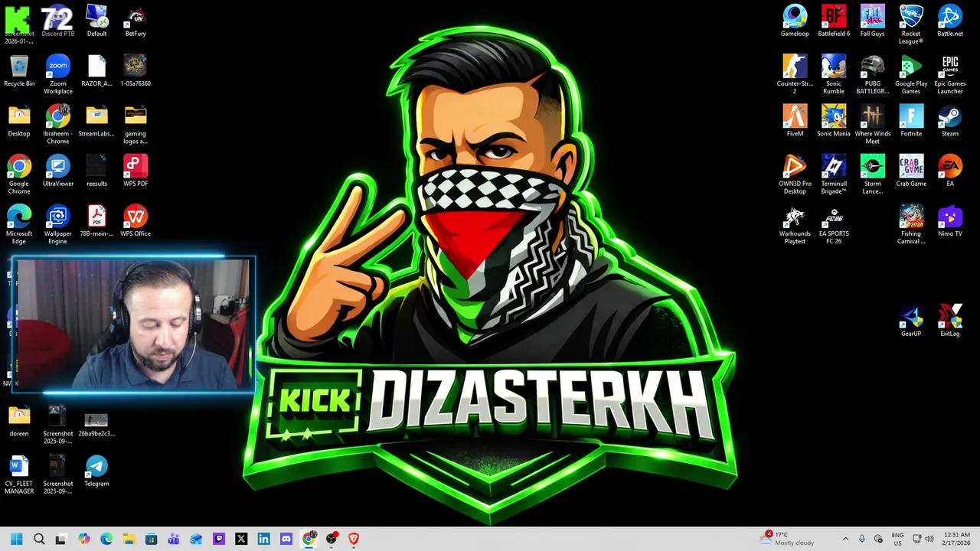Screen dimensions: 980x551
Task: Show hidden system tray icons
Action: click(x=845, y=539)
